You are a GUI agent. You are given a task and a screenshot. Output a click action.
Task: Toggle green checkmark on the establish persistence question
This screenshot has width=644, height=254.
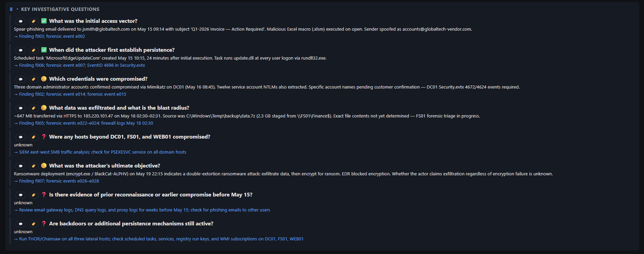pos(44,50)
